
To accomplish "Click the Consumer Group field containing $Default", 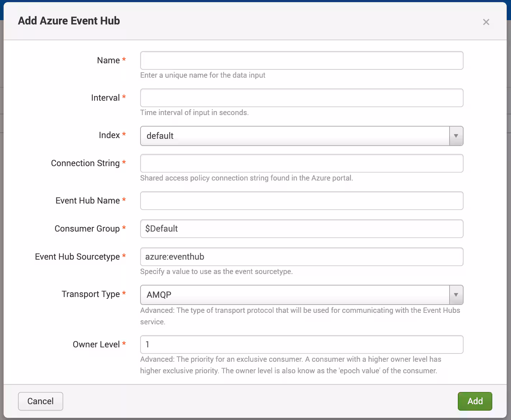I will click(x=301, y=229).
